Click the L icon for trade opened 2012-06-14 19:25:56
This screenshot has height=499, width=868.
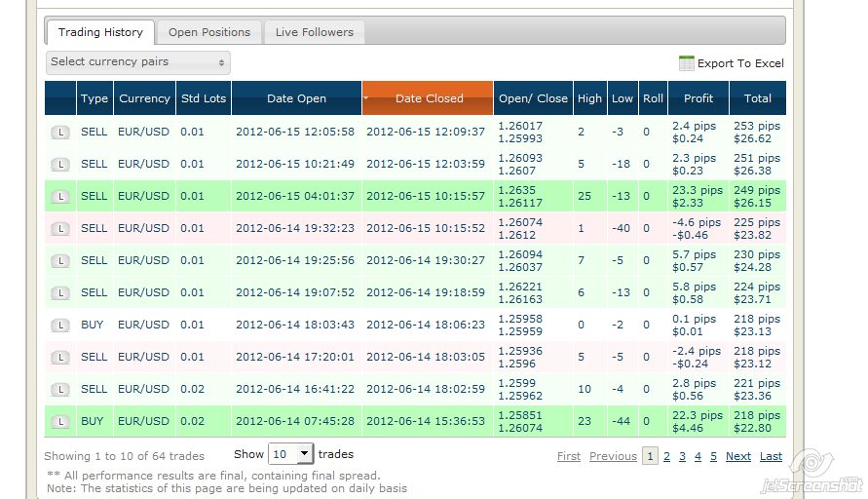60,261
